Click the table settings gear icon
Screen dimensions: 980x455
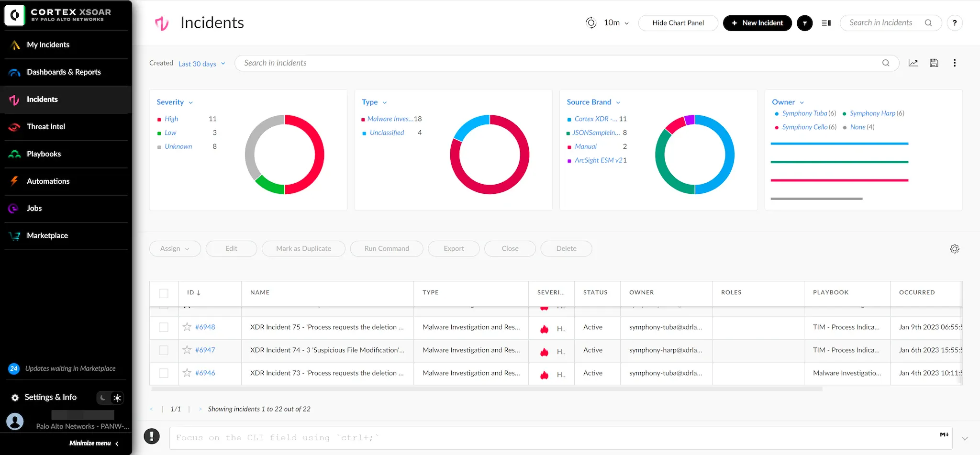954,249
